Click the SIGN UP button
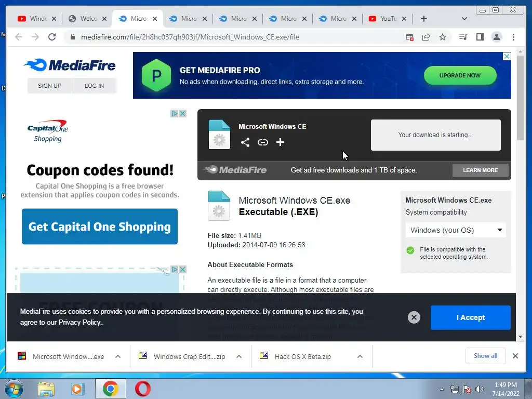This screenshot has height=399, width=532. 49,86
